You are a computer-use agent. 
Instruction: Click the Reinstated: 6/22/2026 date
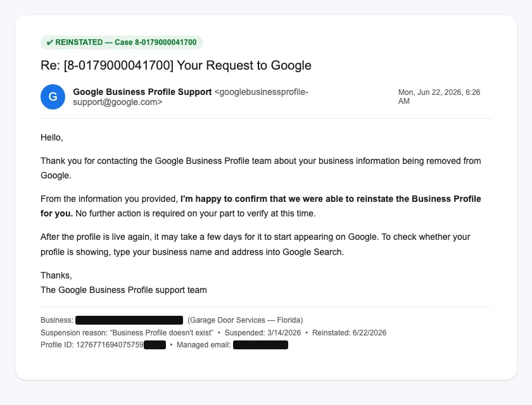pos(349,333)
